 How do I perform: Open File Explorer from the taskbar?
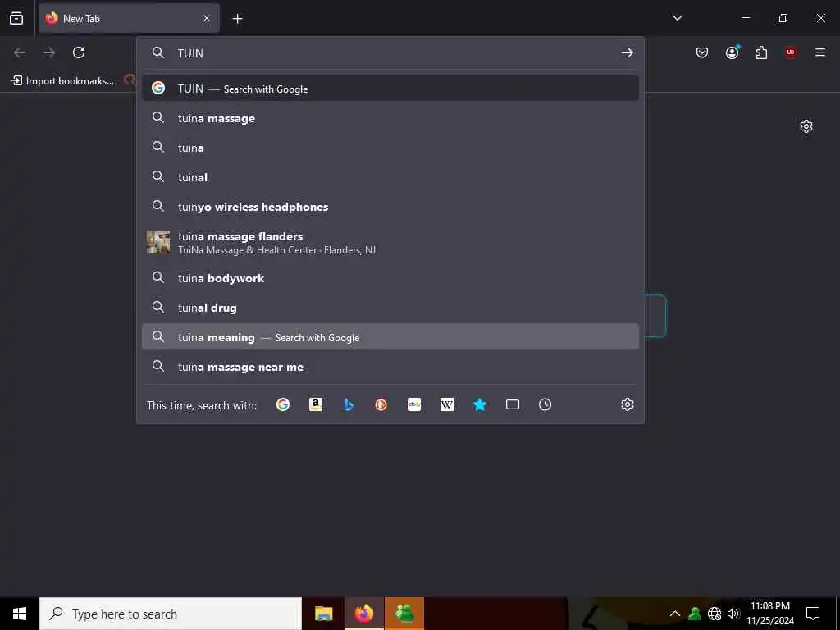[x=323, y=614]
